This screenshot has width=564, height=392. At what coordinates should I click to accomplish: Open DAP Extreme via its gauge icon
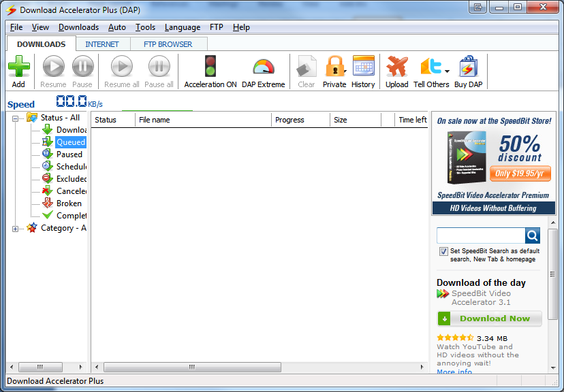click(x=263, y=68)
